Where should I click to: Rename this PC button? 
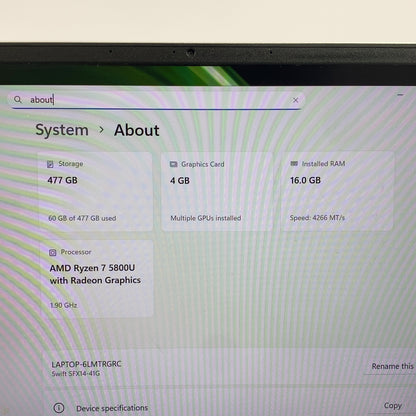coord(391,366)
